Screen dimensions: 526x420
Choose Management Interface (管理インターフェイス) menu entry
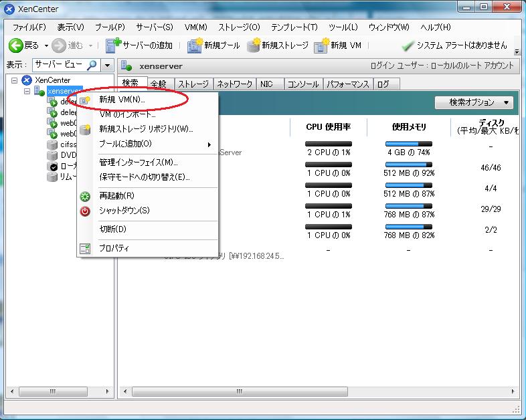pyautogui.click(x=148, y=163)
